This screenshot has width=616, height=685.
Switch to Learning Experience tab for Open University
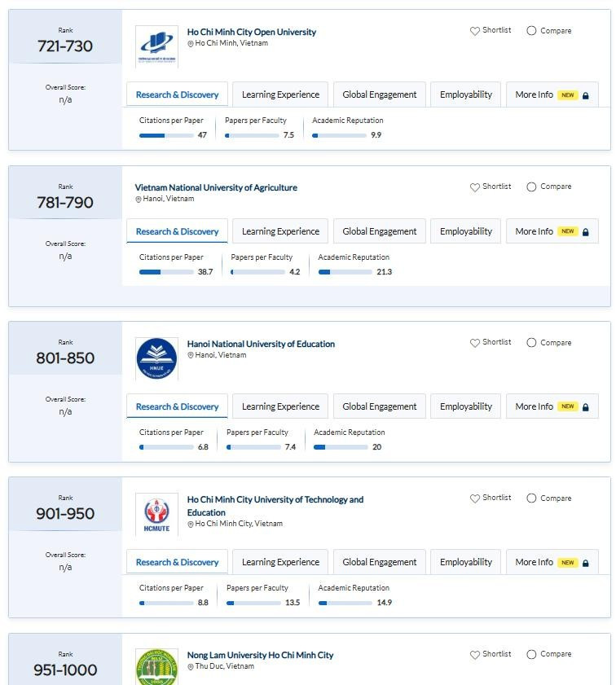(x=280, y=94)
